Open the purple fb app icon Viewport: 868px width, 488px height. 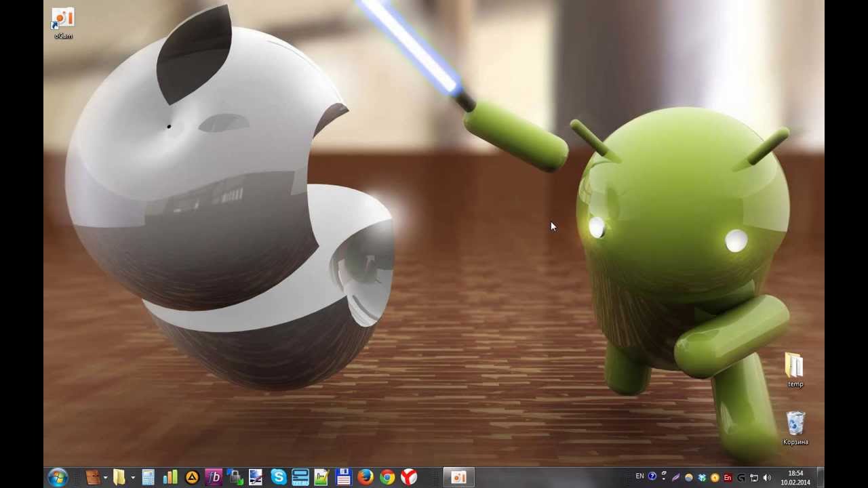click(x=214, y=477)
